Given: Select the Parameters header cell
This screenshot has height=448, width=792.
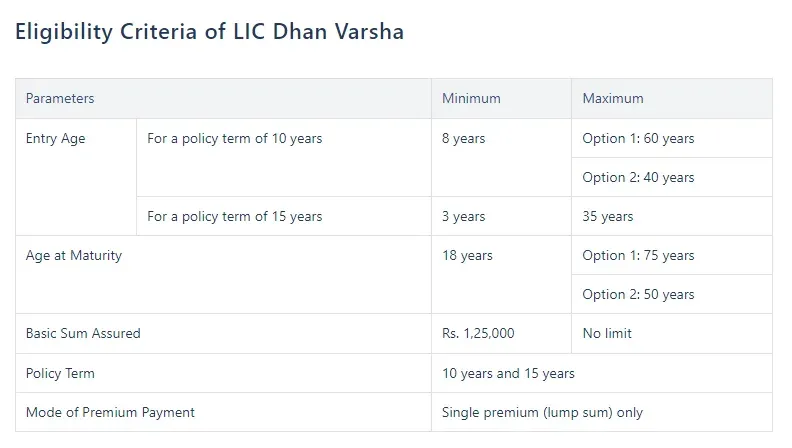Looking at the screenshot, I should pyautogui.click(x=223, y=98).
